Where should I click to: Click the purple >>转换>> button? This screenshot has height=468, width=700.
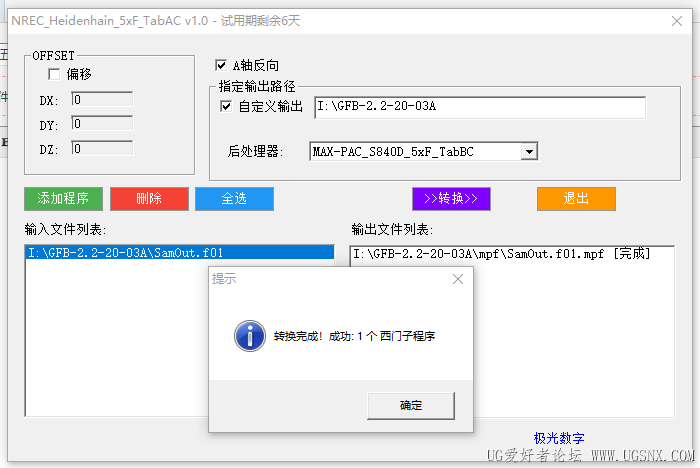pos(451,199)
